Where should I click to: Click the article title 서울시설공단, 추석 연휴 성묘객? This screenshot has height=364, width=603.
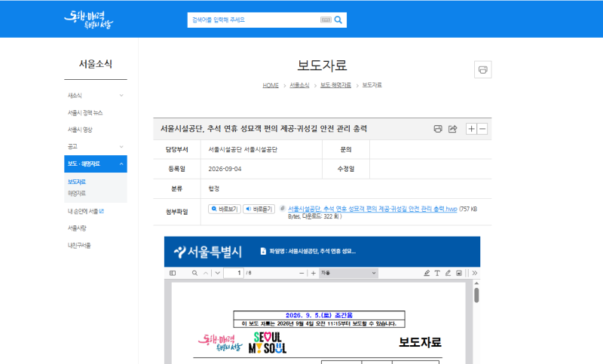(x=263, y=129)
